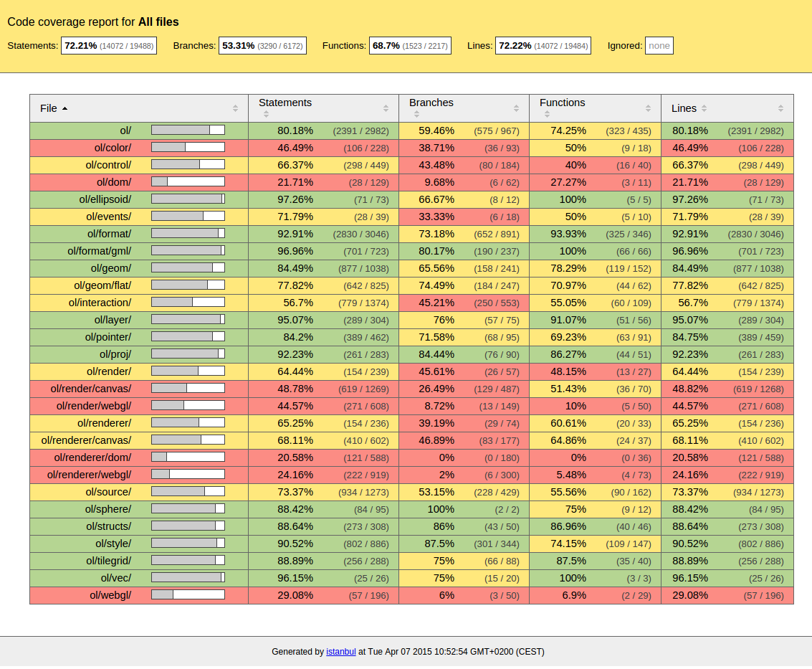Navigate into ol/renderer/webgl/ folder
This screenshot has width=812, height=669.
(89, 475)
